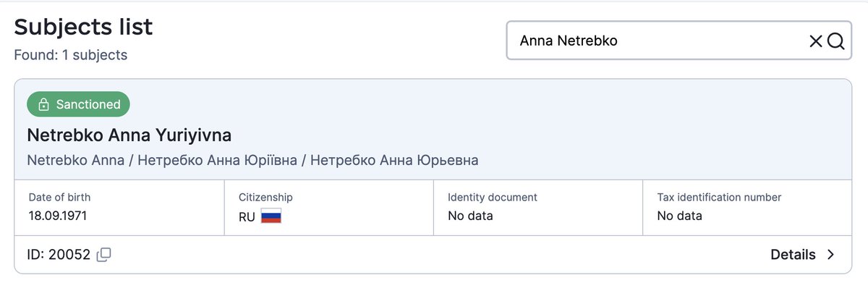868x291 pixels.
Task: Click the lock icon in the Sanctioned badge
Action: (43, 105)
